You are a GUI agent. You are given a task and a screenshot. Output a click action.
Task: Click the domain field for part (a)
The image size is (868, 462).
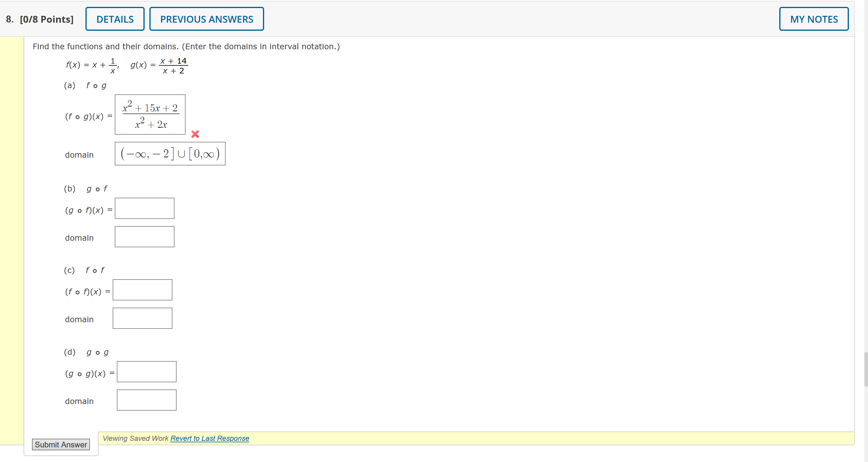(x=170, y=154)
